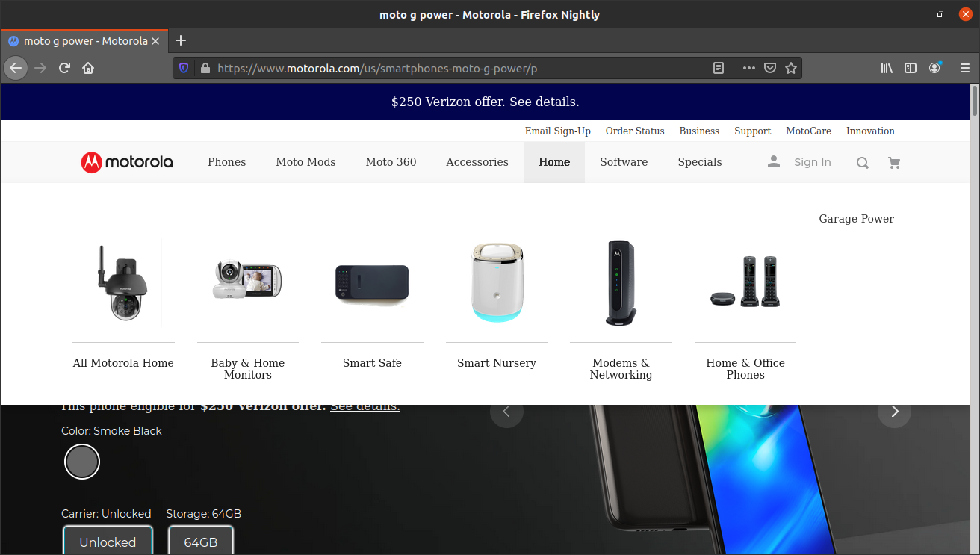
Task: Click the left carousel chevron
Action: (x=506, y=412)
